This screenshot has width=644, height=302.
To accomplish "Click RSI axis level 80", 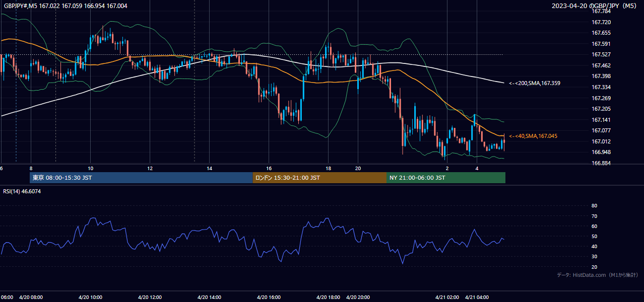I will [594, 206].
